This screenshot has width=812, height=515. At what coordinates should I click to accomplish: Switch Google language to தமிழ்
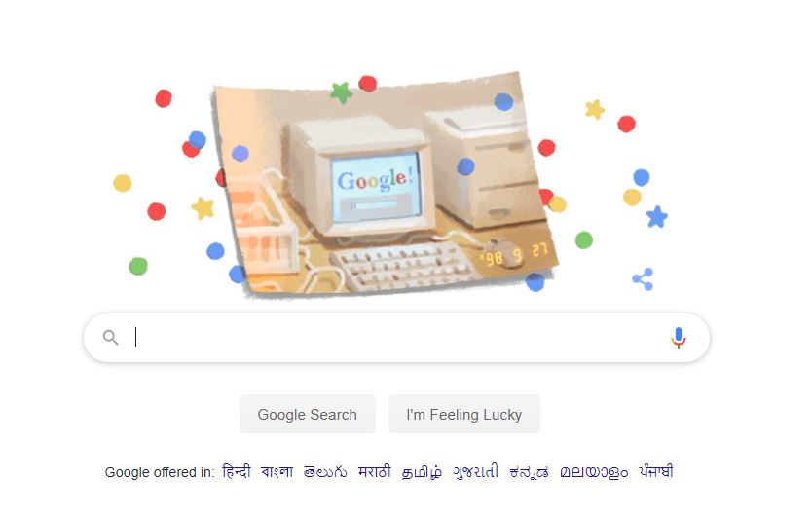click(422, 471)
